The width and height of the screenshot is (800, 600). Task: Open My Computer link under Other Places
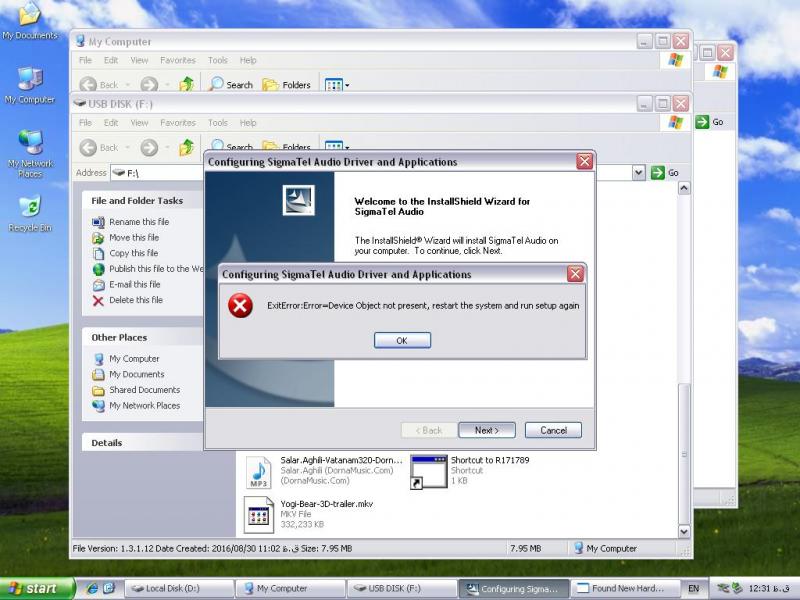[x=134, y=359]
